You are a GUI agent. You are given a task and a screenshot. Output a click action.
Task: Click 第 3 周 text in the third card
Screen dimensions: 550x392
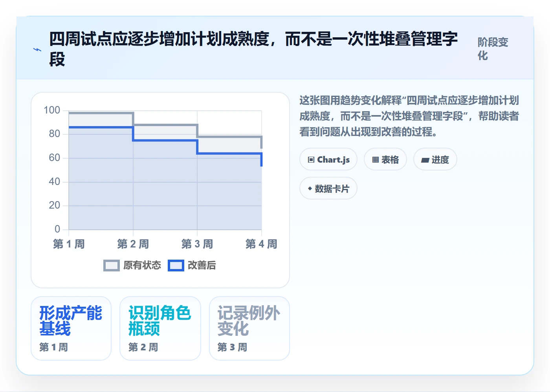click(x=232, y=347)
